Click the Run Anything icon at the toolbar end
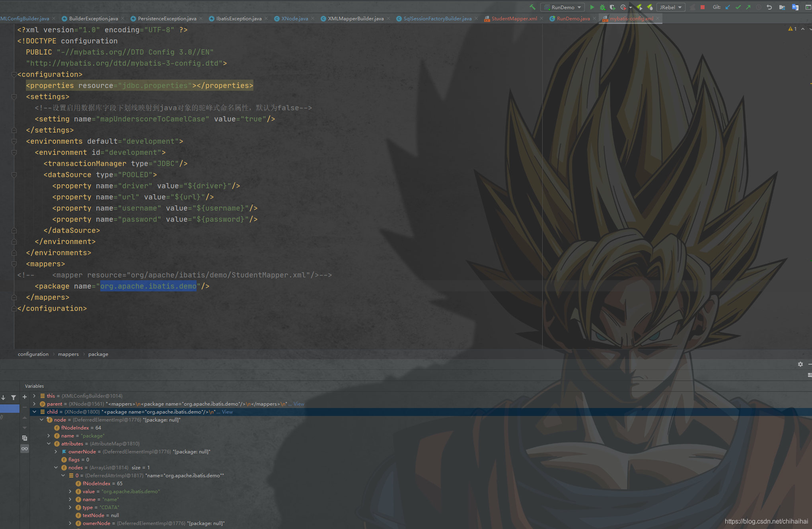Screen dimensions: 812x529 point(808,7)
